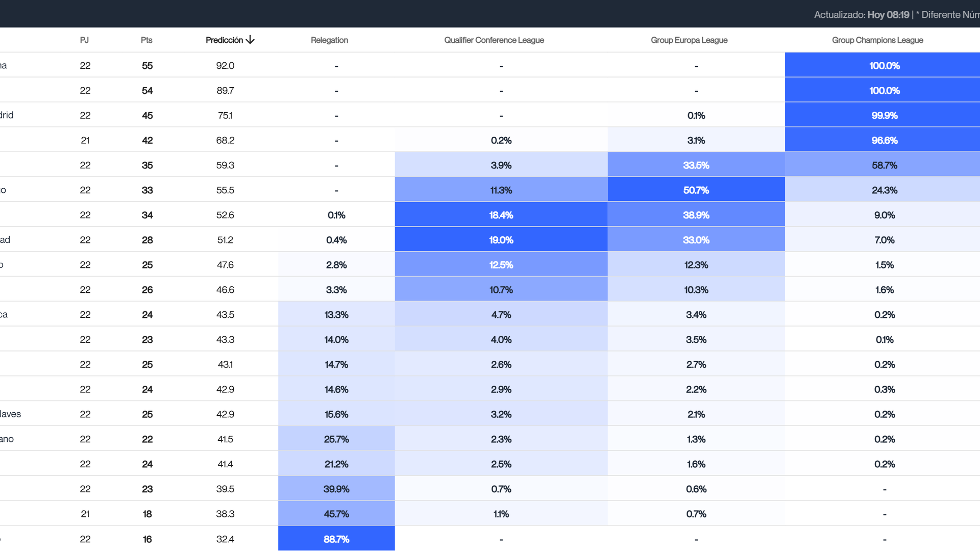The height and width of the screenshot is (551, 980).
Task: Click the 39.9% relegation cell
Action: pyautogui.click(x=336, y=489)
